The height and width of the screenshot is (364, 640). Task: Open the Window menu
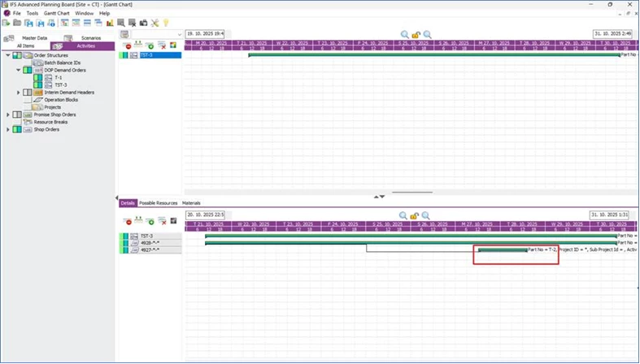[x=84, y=14]
